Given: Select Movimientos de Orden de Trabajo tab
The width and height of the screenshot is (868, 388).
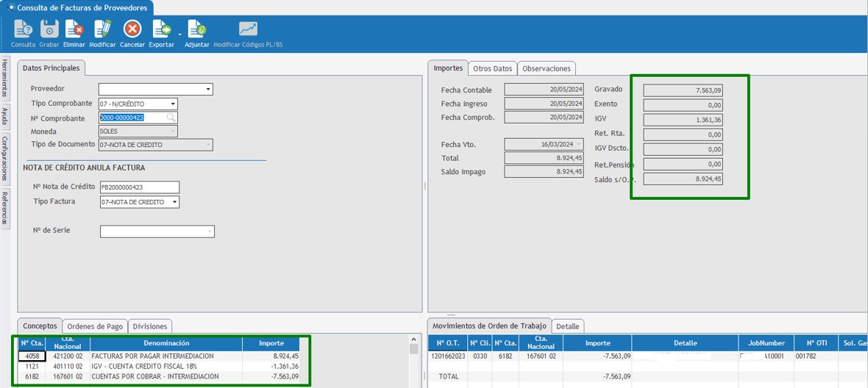Looking at the screenshot, I should [490, 326].
